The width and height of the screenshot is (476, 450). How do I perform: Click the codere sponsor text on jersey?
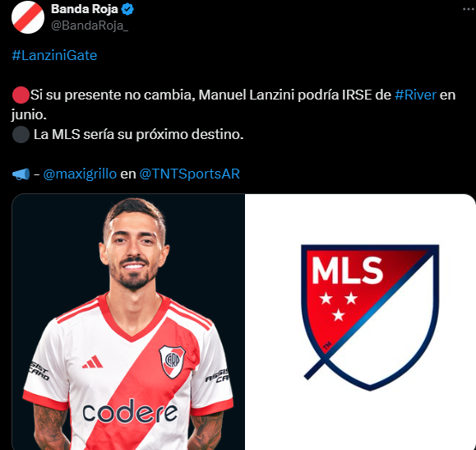tap(130, 411)
